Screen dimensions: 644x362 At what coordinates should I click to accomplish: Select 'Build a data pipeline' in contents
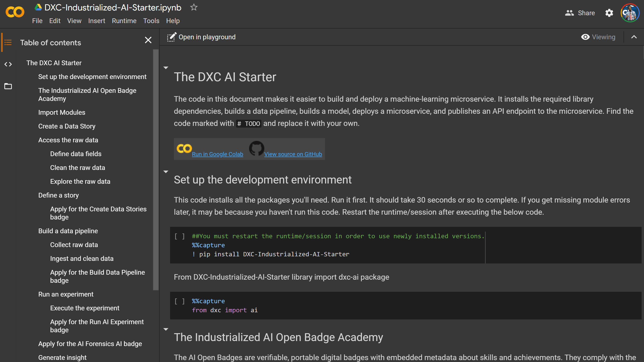tap(68, 231)
